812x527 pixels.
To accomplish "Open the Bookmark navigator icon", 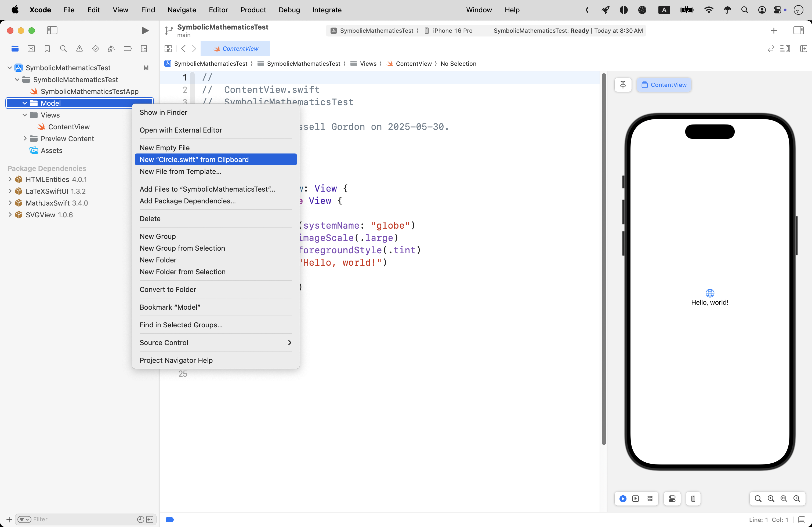I will 47,49.
